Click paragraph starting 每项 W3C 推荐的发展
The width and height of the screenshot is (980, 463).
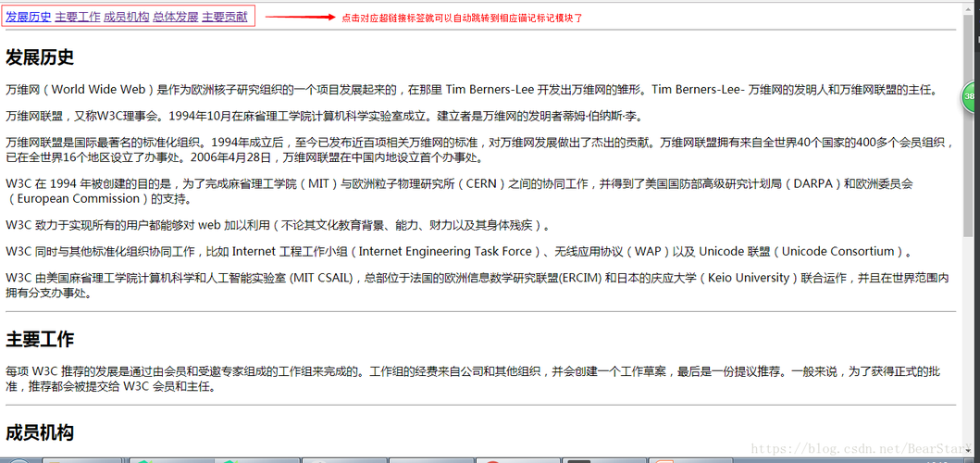coord(473,379)
